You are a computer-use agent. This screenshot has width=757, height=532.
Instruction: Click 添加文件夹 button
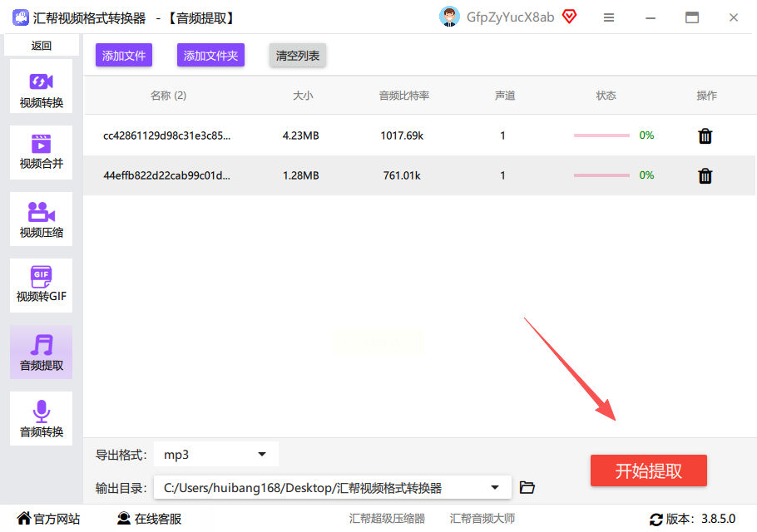tap(210, 56)
